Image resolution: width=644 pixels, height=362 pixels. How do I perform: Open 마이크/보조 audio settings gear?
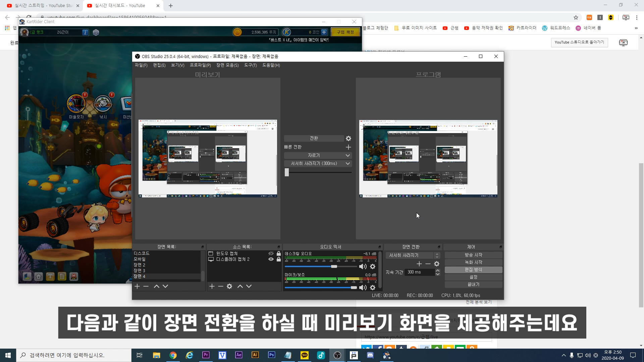pyautogui.click(x=373, y=288)
